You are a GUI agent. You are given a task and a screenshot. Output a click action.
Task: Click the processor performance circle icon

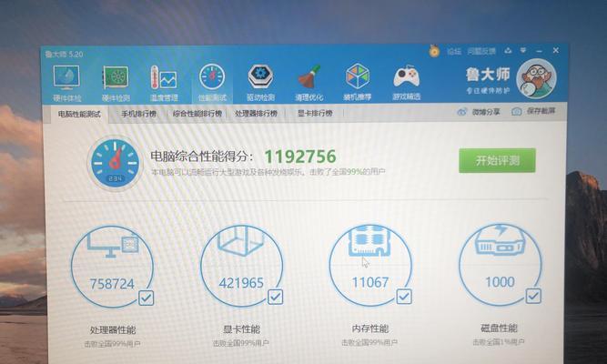112,267
